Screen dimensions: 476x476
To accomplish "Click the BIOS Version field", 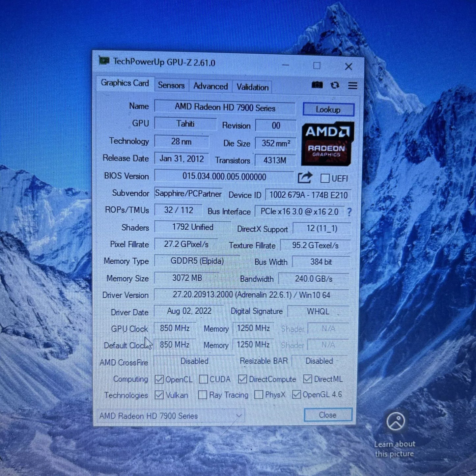I will 224,177.
